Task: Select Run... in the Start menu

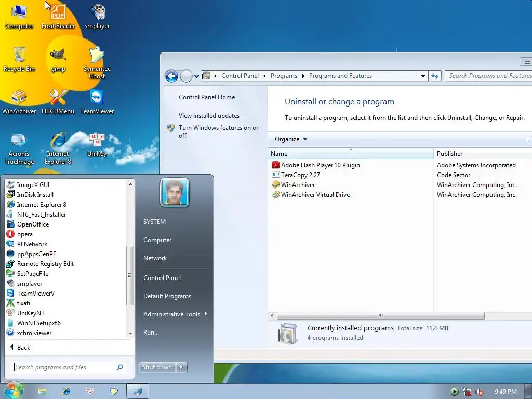Action: [x=151, y=332]
